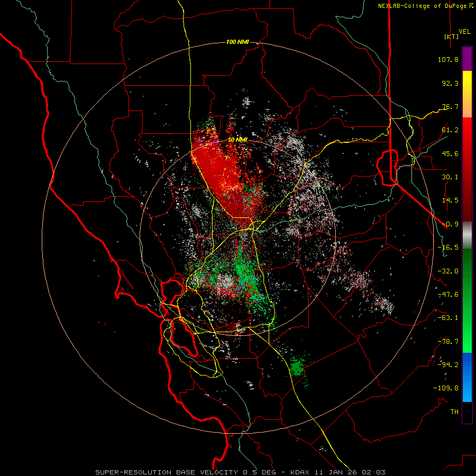Click the TH threshold label

tap(454, 412)
